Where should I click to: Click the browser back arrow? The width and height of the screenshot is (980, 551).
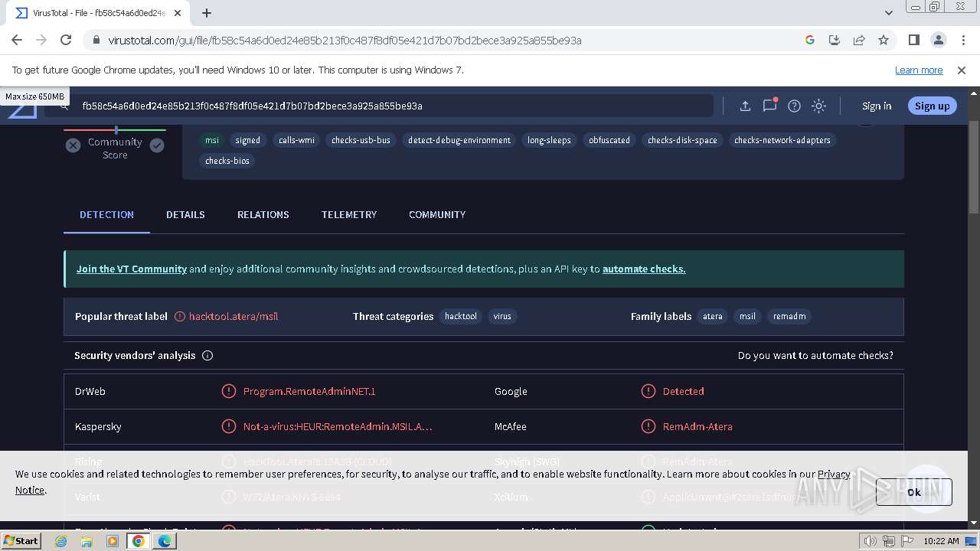pos(17,40)
